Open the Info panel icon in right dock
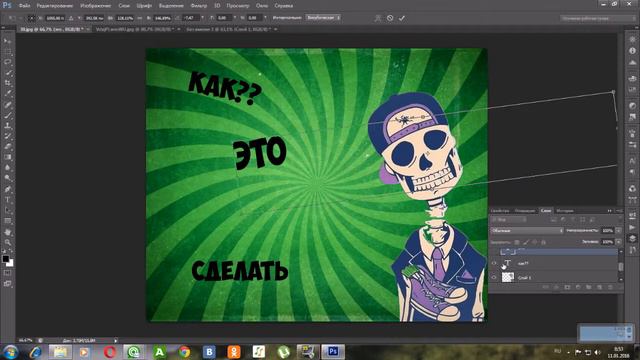 coord(632,51)
